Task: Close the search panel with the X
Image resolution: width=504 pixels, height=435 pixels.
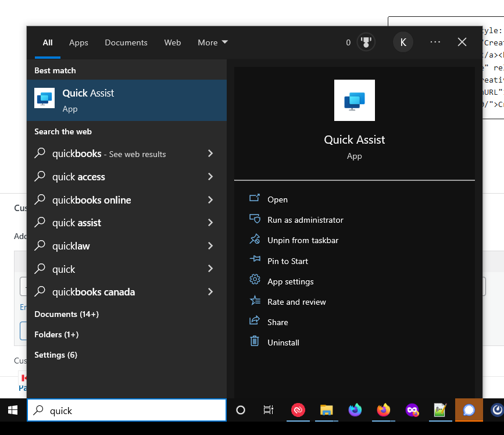Action: [x=462, y=42]
